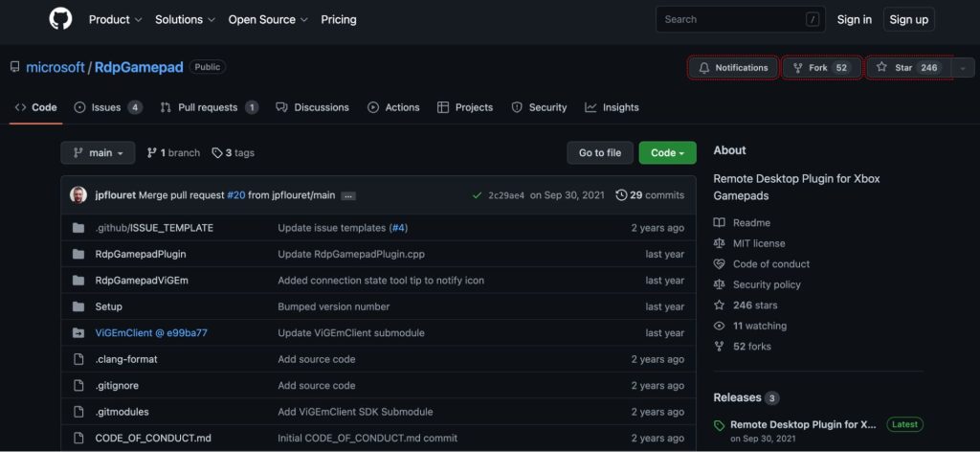Switch to the Pull requests tab
Viewport: 980px width, 452px height.
click(209, 107)
